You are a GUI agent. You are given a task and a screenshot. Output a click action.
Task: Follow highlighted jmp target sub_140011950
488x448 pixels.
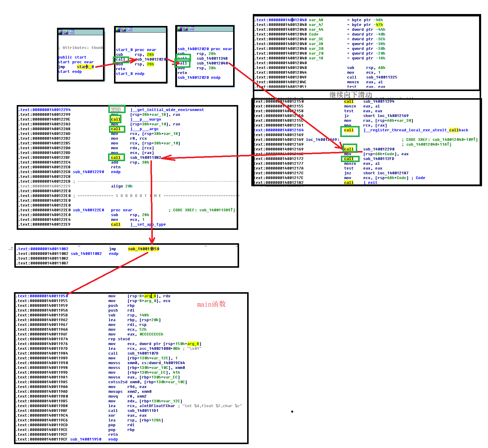click(144, 249)
